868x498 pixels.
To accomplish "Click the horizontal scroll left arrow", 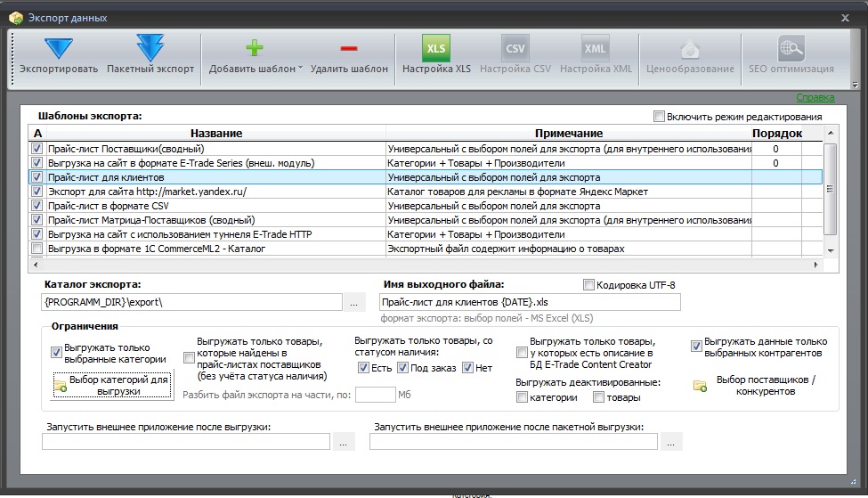I will tap(36, 265).
